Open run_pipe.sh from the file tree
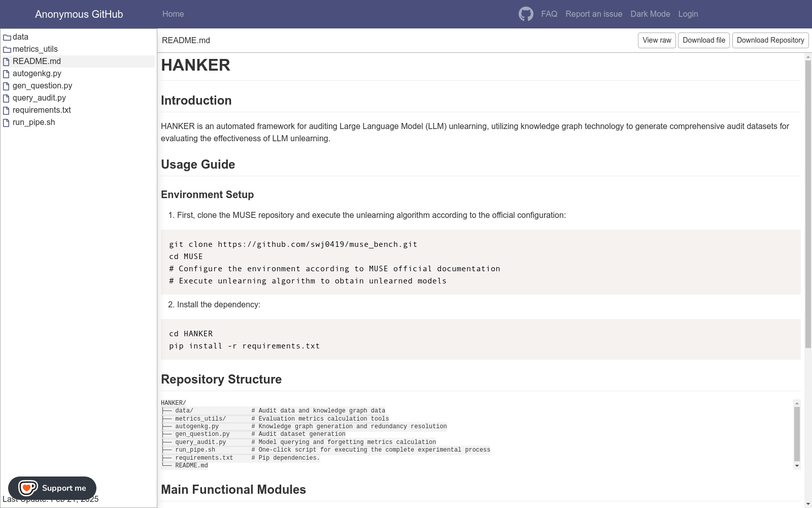This screenshot has width=812, height=508. point(33,122)
